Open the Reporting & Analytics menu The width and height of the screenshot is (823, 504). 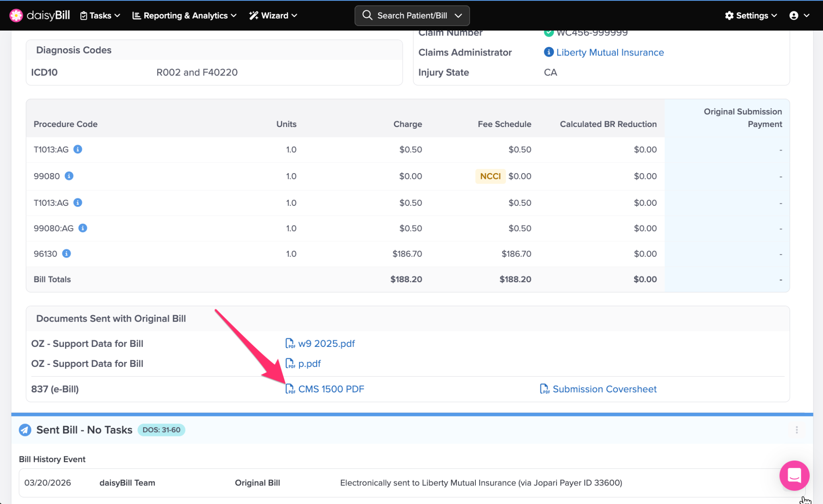184,15
